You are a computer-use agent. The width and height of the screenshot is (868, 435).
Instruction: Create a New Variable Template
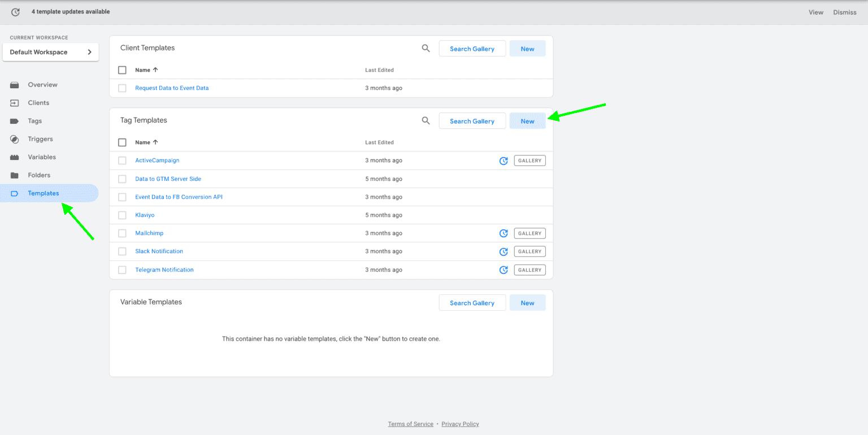(528, 303)
